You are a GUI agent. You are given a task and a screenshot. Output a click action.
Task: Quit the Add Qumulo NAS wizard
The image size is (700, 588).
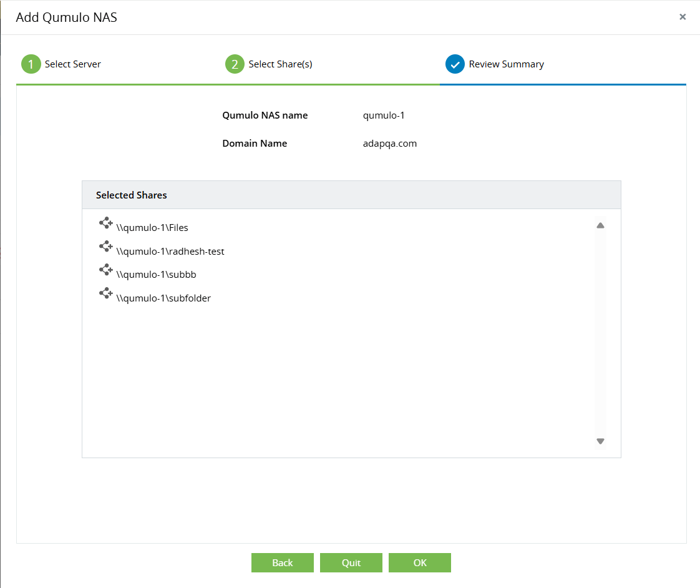click(351, 562)
